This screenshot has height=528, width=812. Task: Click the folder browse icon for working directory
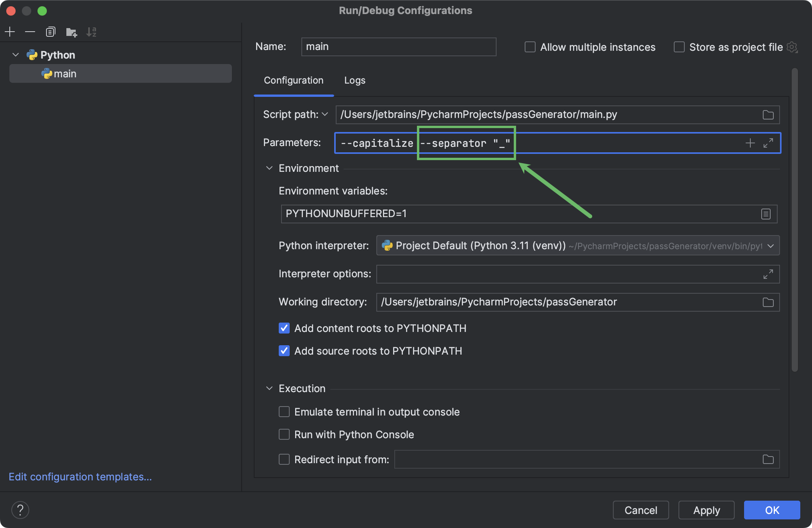(768, 303)
